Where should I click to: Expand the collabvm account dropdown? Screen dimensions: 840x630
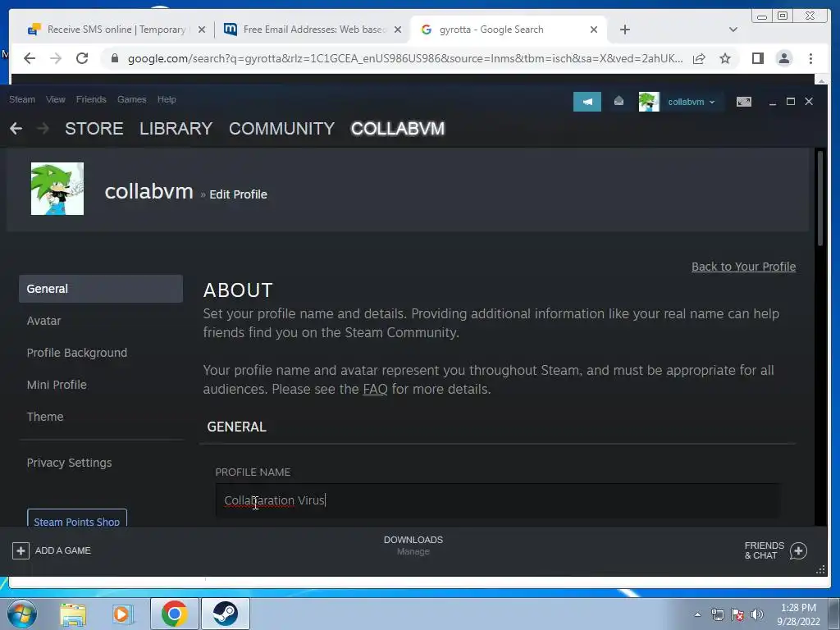691,102
